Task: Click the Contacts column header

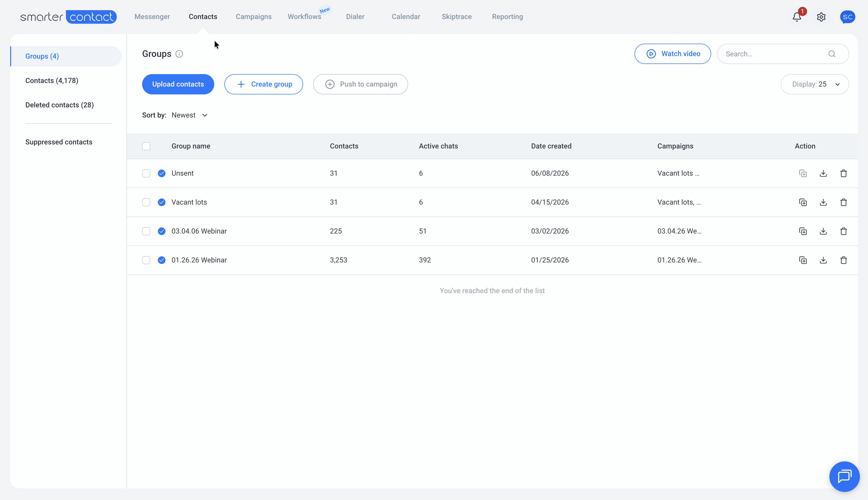Action: [344, 146]
